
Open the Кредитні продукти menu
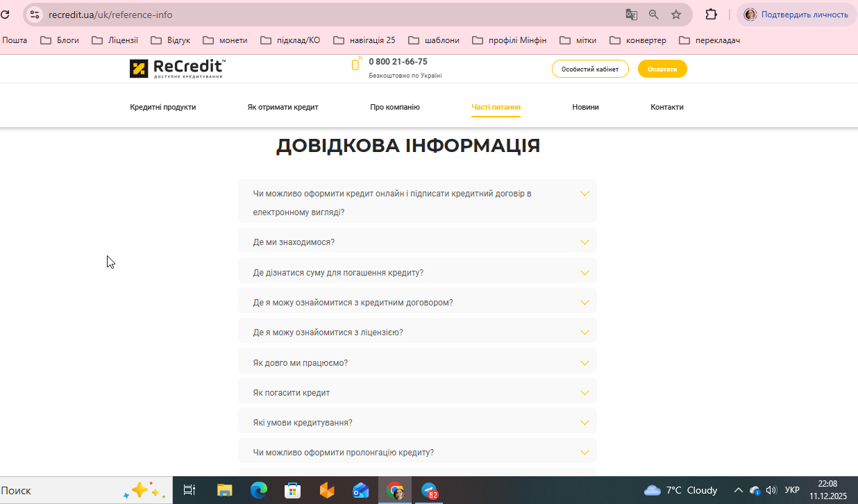coord(163,107)
